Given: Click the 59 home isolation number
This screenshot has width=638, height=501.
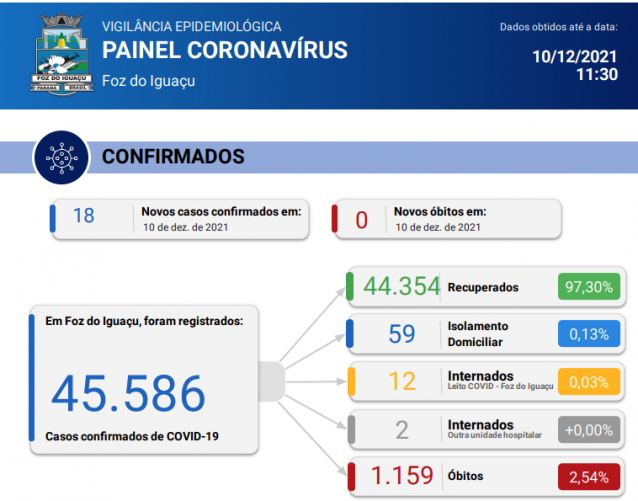Looking at the screenshot, I should click(x=402, y=334).
